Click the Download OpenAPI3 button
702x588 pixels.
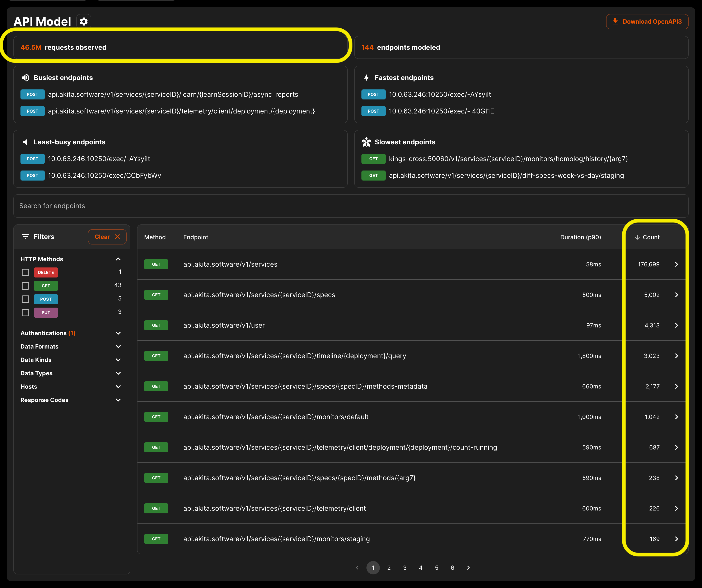pos(647,22)
